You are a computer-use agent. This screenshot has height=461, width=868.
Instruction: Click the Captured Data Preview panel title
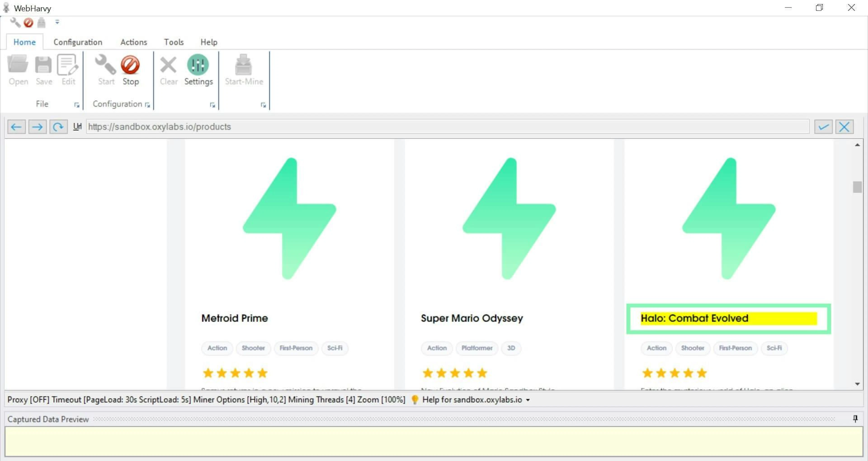48,419
